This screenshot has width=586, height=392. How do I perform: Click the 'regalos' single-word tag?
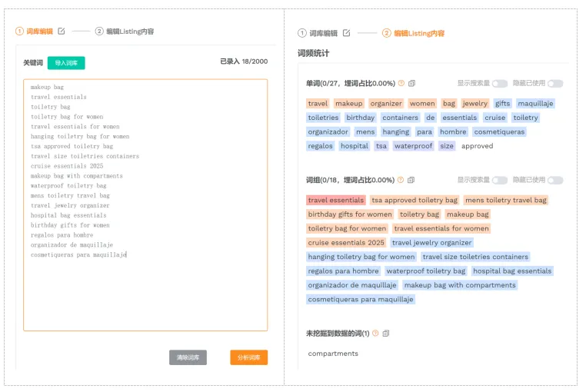point(320,146)
